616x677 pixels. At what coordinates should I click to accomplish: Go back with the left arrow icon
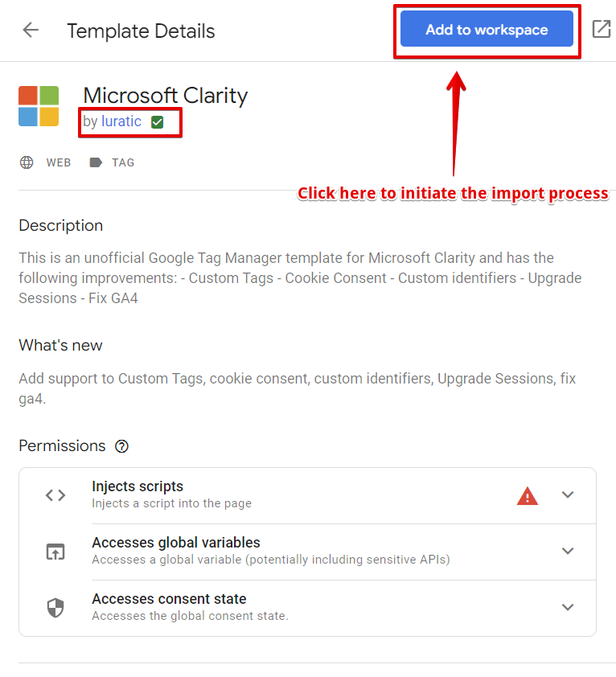click(31, 31)
